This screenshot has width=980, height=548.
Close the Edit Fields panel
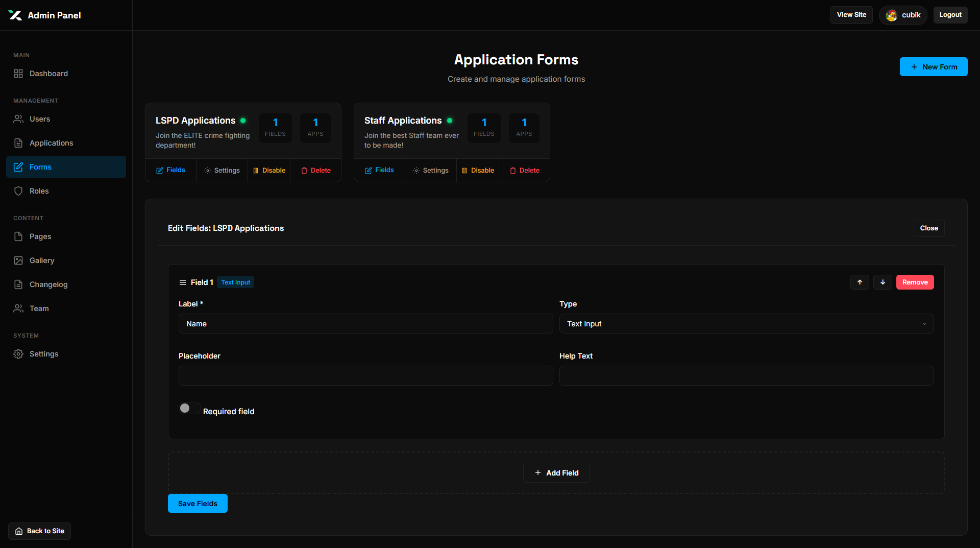tap(929, 228)
